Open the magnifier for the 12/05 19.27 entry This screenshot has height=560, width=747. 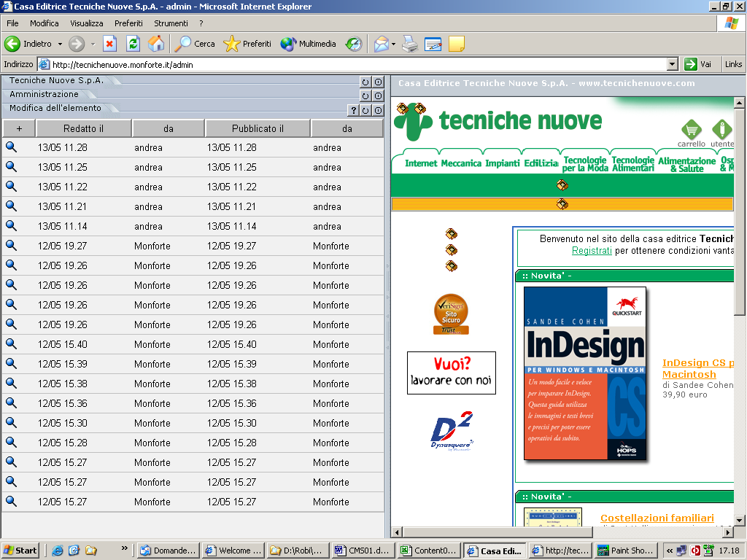12,246
